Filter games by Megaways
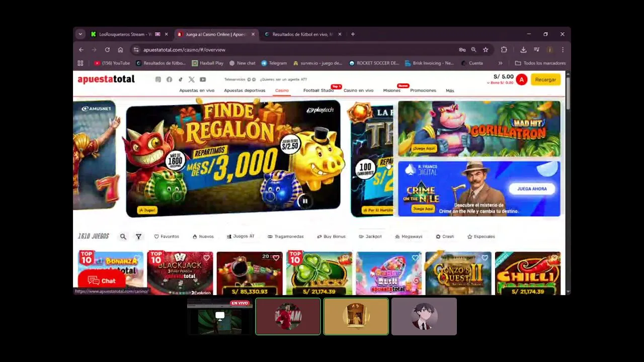Image resolution: width=644 pixels, height=362 pixels. (409, 236)
